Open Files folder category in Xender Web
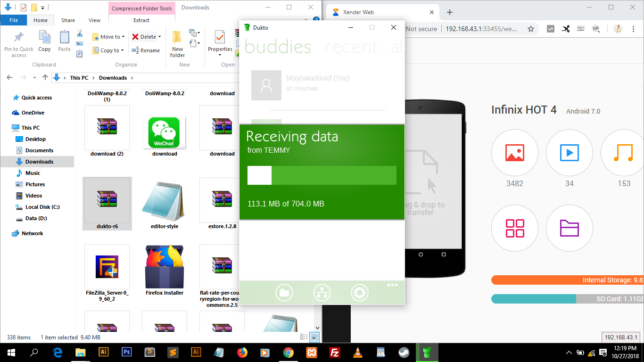Image resolution: width=644 pixels, height=362 pixels. 570,228
